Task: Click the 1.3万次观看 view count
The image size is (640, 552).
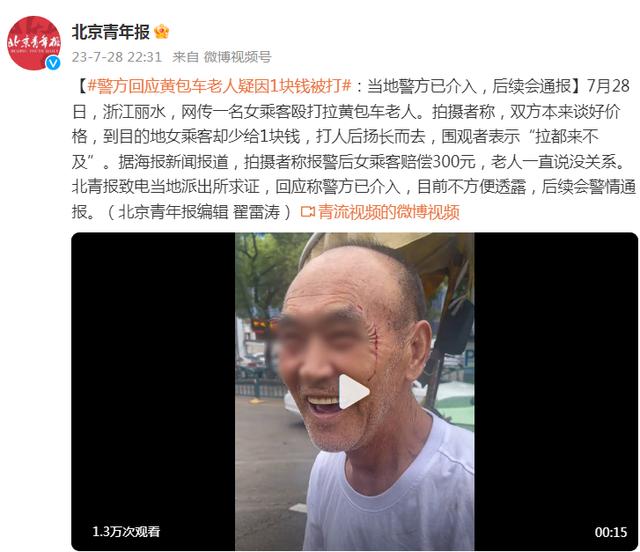Action: click(x=126, y=531)
